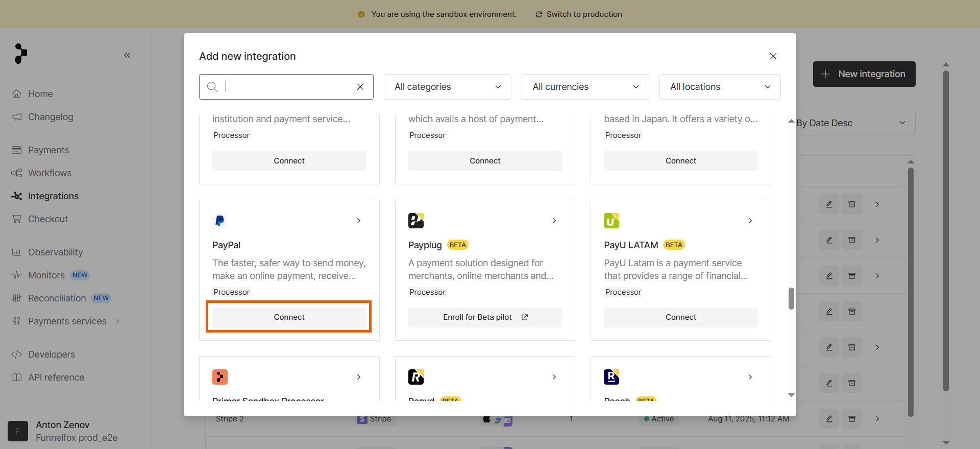Switch to production environment

coord(578,14)
